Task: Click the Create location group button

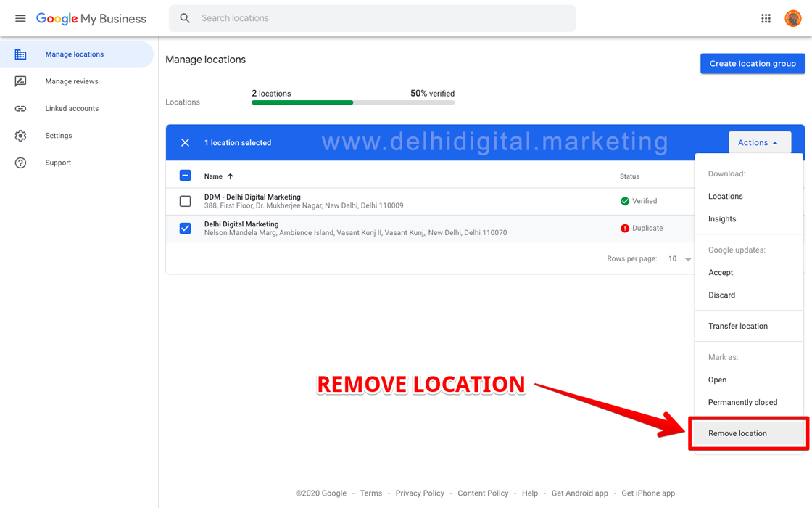Action: point(753,63)
